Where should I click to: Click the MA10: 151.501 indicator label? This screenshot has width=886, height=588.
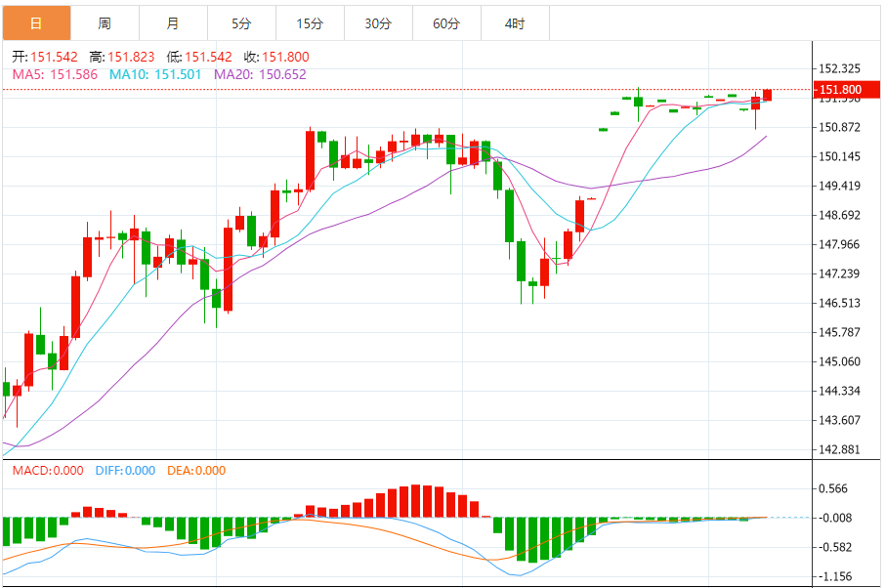click(155, 74)
